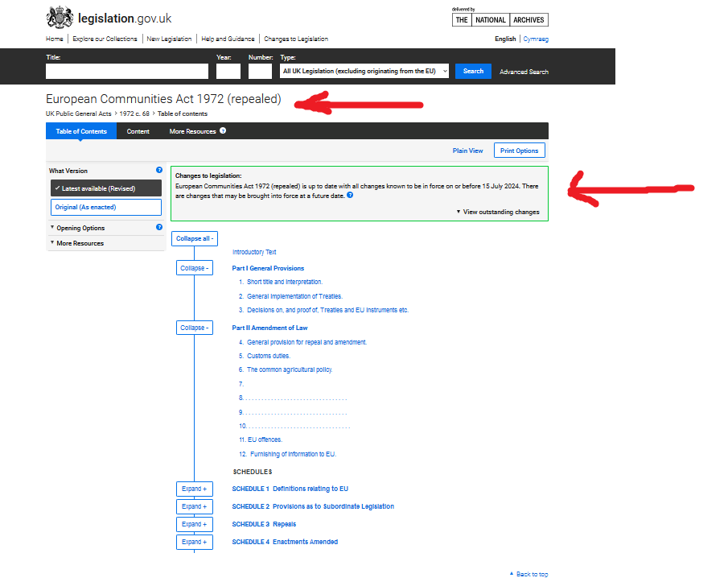Open the legislation Type dropdown
This screenshot has width=728, height=582.
364,71
